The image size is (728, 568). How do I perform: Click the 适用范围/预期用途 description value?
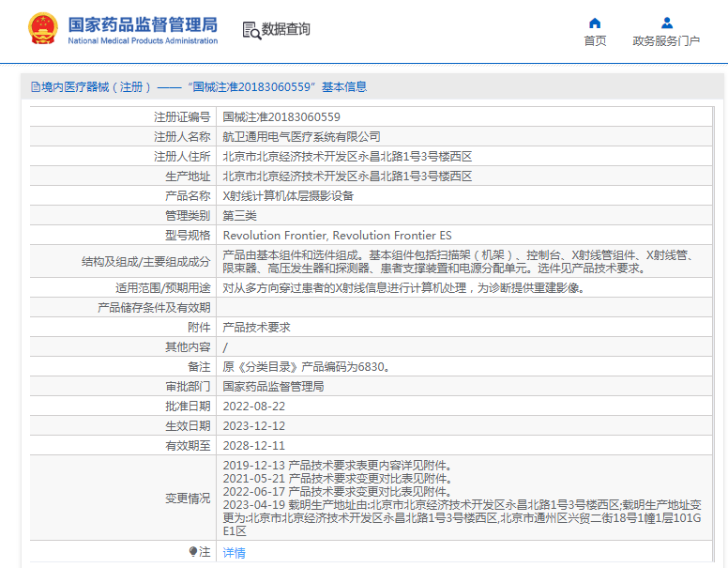pyautogui.click(x=403, y=288)
